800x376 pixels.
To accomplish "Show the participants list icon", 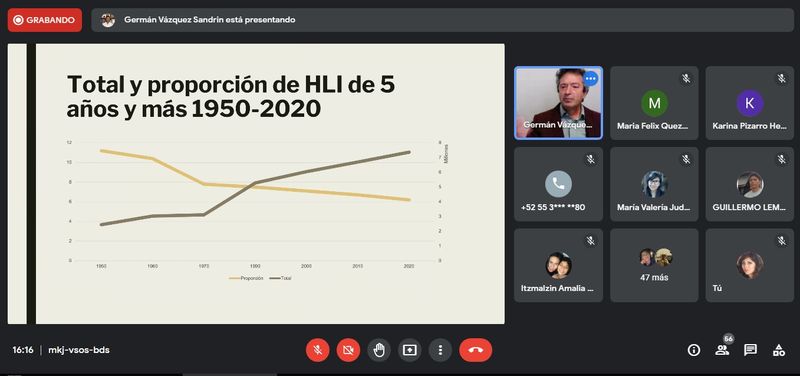I will point(722,350).
